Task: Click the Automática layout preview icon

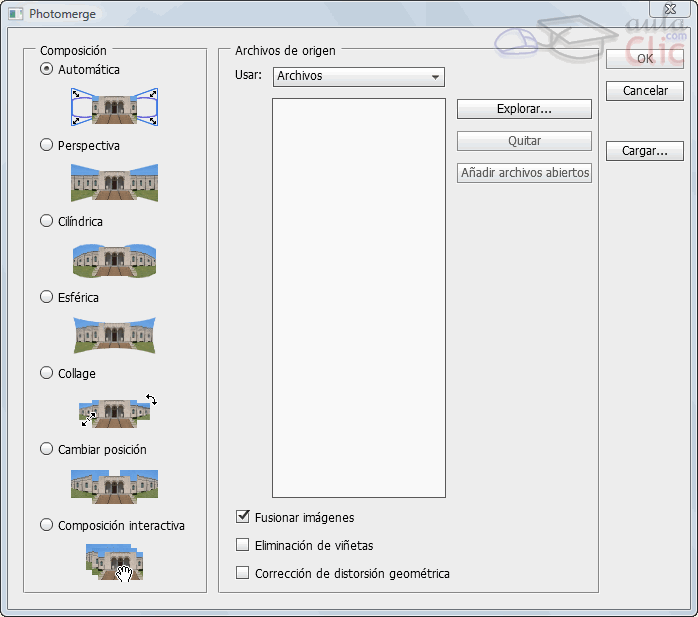Action: tap(115, 106)
